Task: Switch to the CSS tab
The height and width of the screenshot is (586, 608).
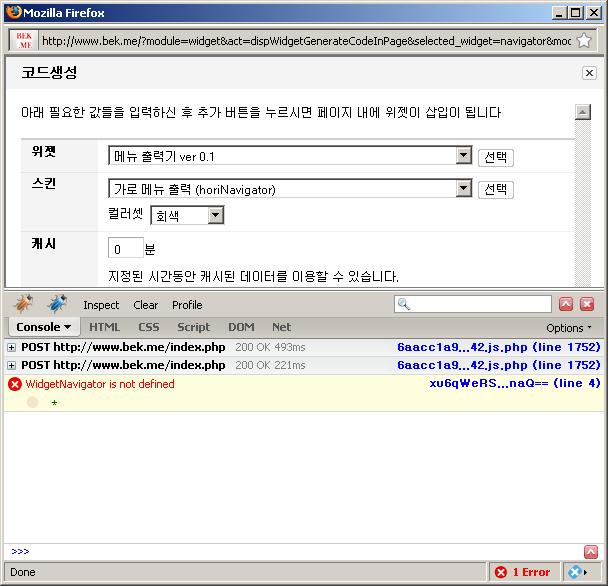Action: click(x=149, y=327)
